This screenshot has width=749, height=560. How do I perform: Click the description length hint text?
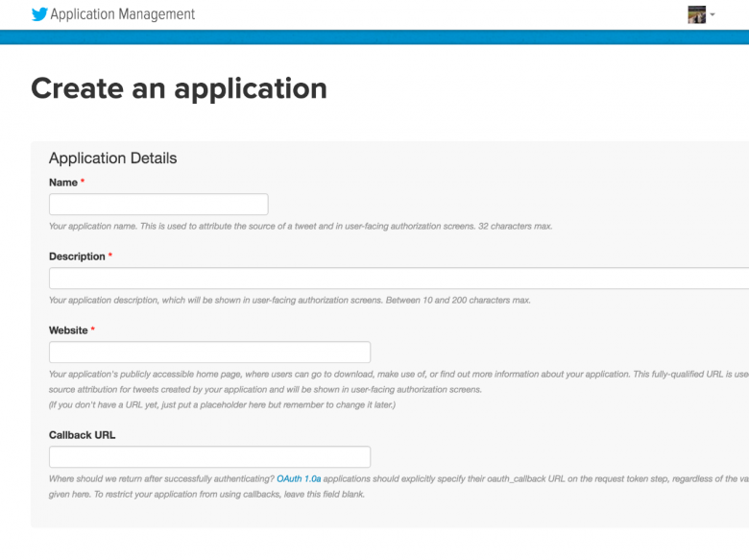point(289,301)
